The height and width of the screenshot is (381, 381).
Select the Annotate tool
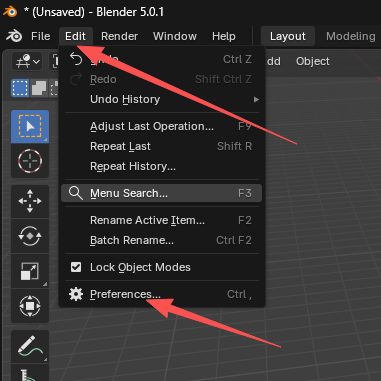pyautogui.click(x=30, y=346)
